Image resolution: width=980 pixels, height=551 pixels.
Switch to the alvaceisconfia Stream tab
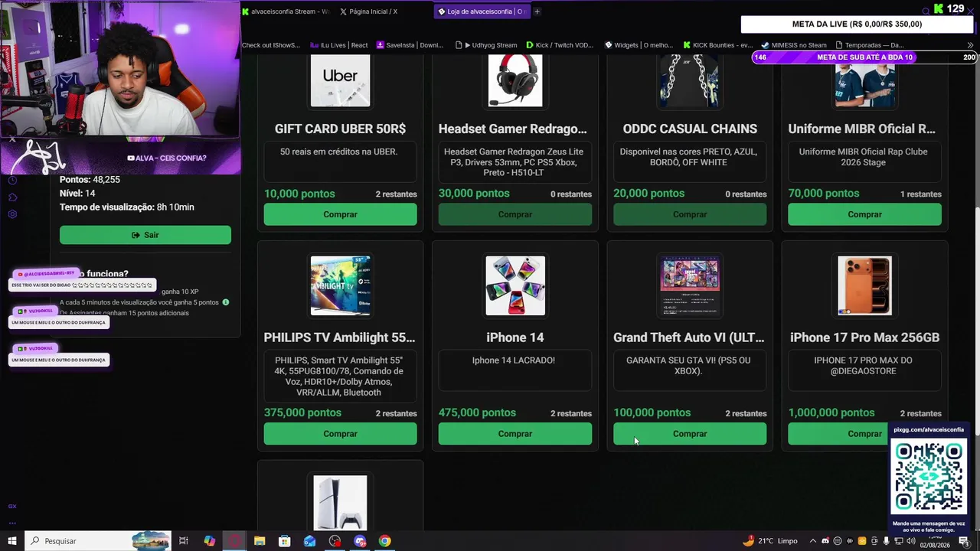pos(286,11)
